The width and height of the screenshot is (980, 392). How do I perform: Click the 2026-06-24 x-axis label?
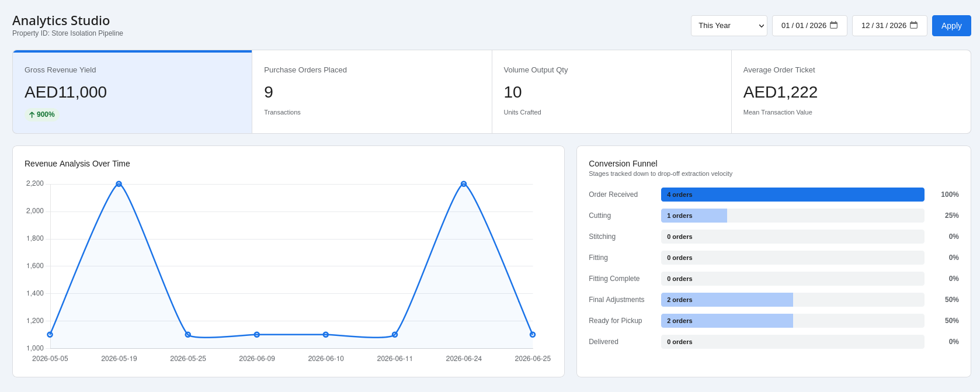click(464, 359)
